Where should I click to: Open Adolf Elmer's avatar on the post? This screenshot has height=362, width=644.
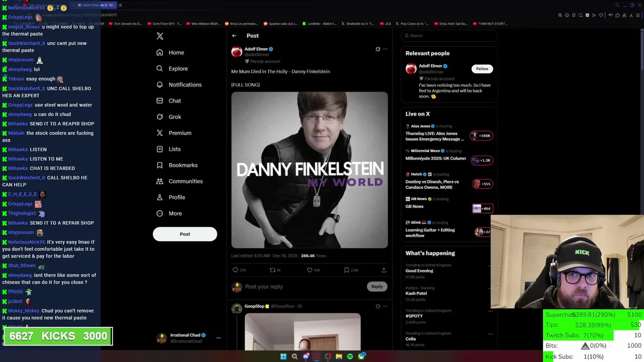[236, 52]
